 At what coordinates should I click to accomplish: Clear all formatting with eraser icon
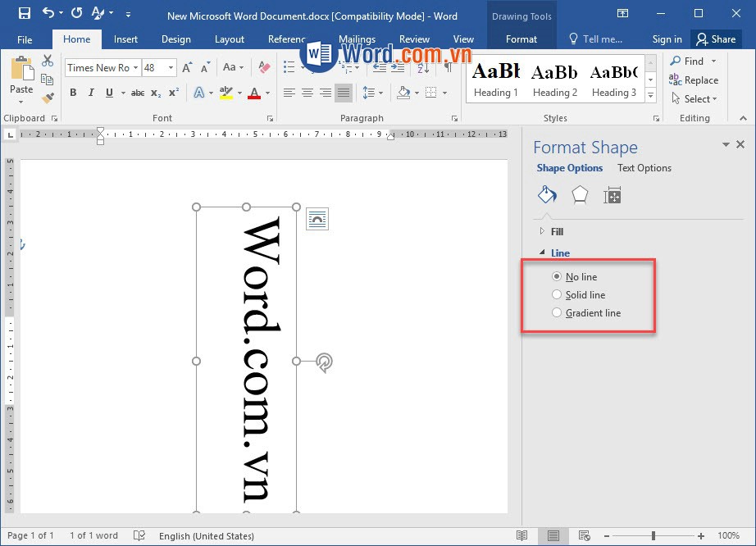point(264,67)
